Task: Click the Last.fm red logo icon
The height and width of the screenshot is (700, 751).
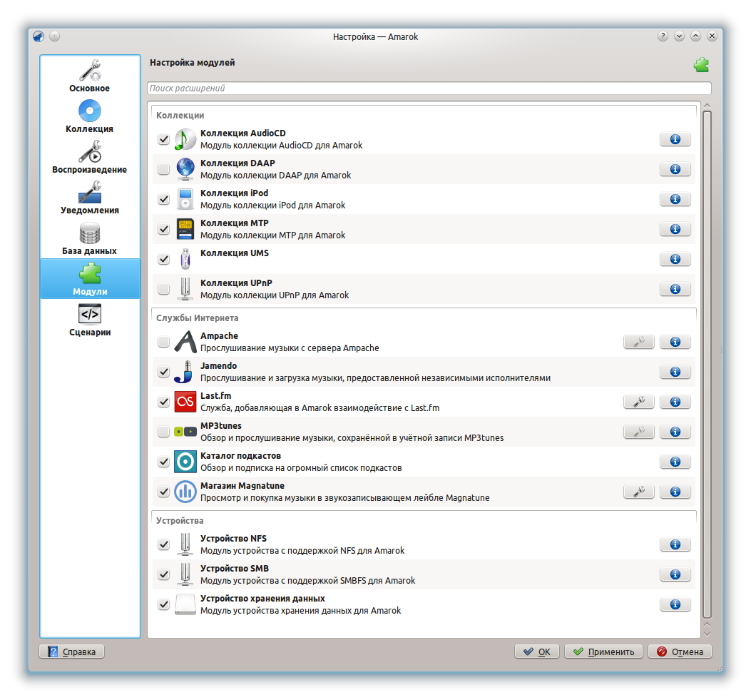Action: point(185,402)
